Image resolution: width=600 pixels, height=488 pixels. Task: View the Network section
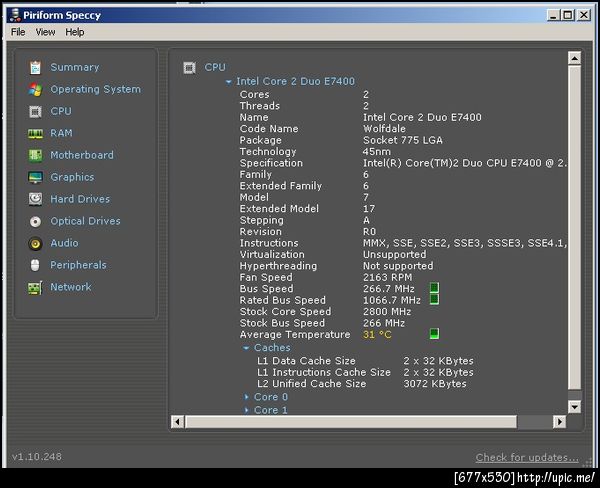(71, 287)
